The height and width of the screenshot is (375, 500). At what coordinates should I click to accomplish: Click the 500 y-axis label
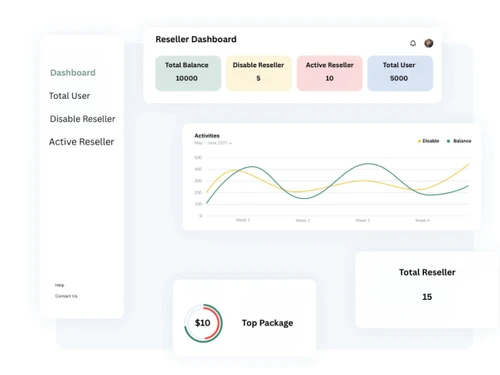click(198, 157)
